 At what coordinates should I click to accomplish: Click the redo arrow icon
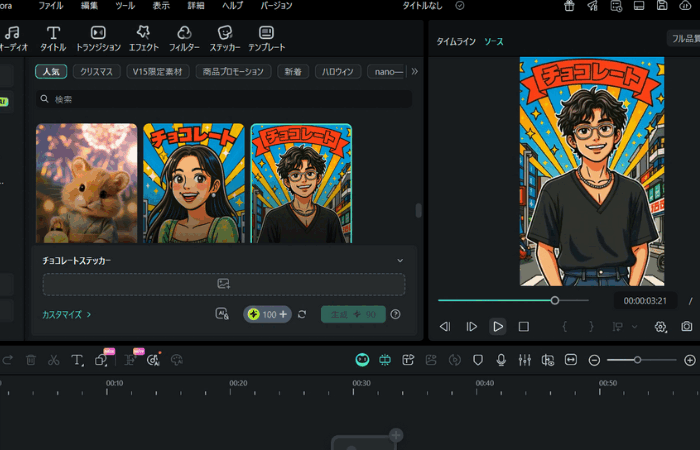coord(8,360)
